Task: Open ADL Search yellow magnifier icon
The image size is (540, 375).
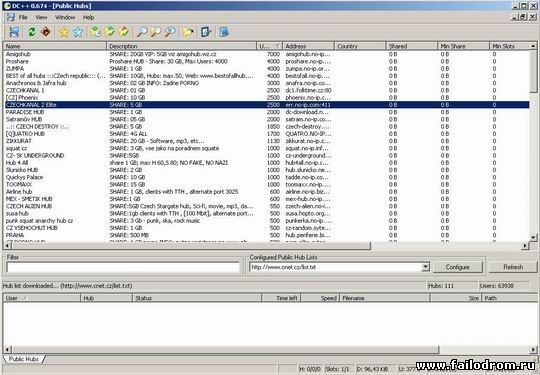Action: coord(156,32)
